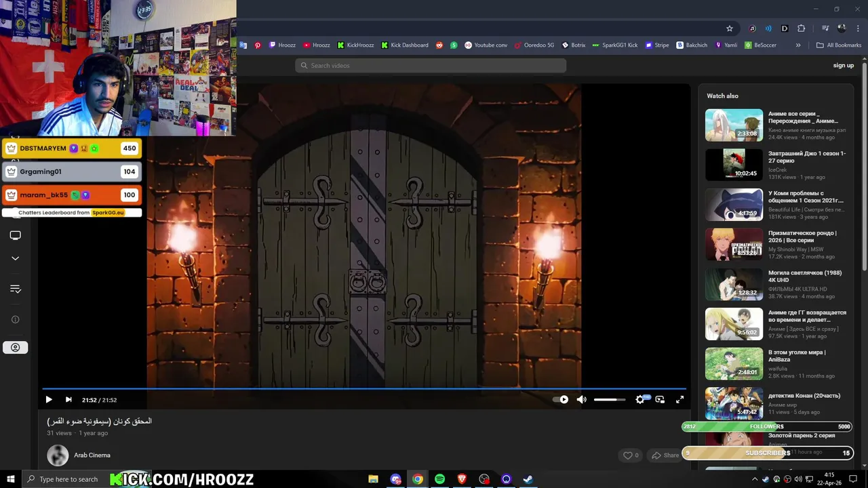
Task: Enable picture-in-picture mini player
Action: tap(660, 400)
